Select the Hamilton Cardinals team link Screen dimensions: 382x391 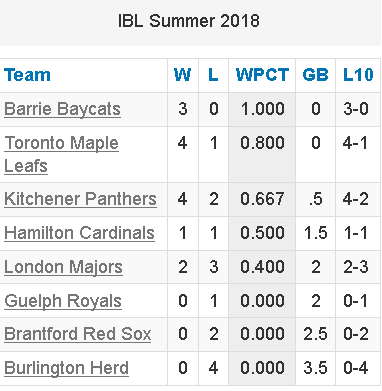79,233
